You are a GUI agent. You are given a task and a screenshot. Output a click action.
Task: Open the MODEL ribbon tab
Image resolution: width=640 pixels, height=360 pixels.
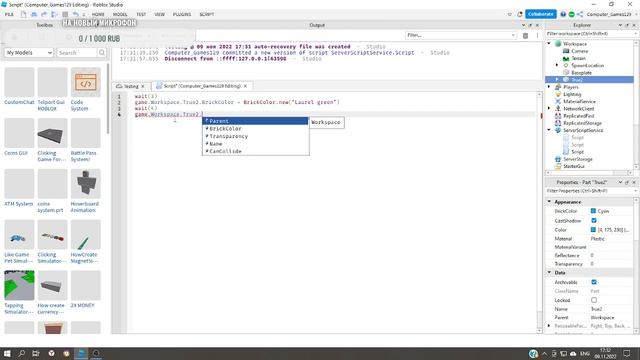click(x=120, y=14)
